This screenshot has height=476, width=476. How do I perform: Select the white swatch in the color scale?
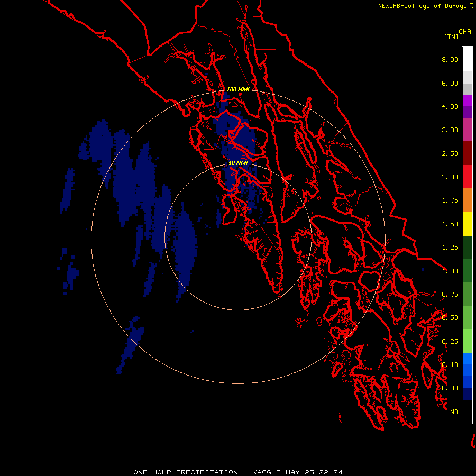[x=467, y=59]
